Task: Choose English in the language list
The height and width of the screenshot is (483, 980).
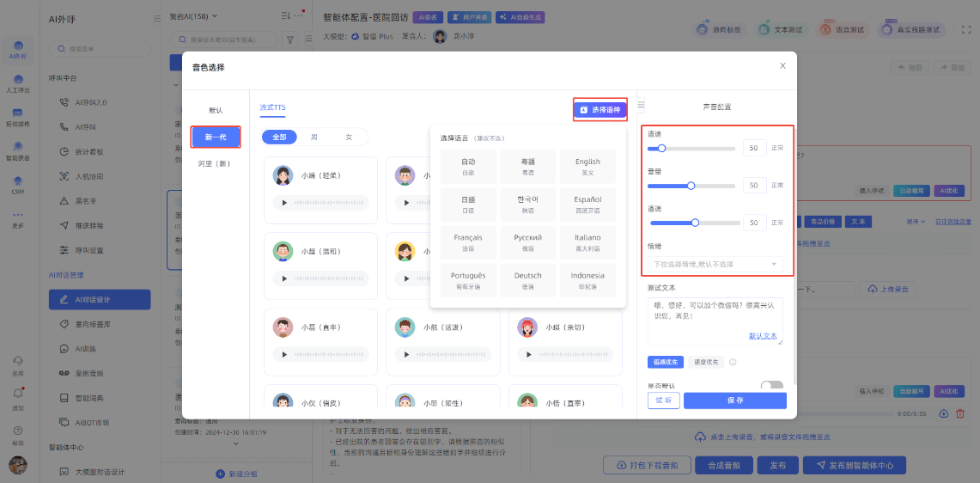Action: (587, 166)
